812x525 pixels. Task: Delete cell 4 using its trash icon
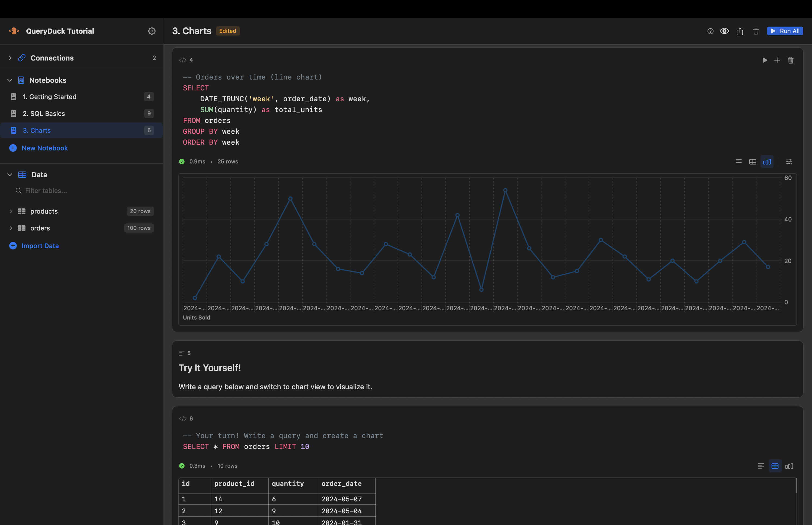click(791, 60)
